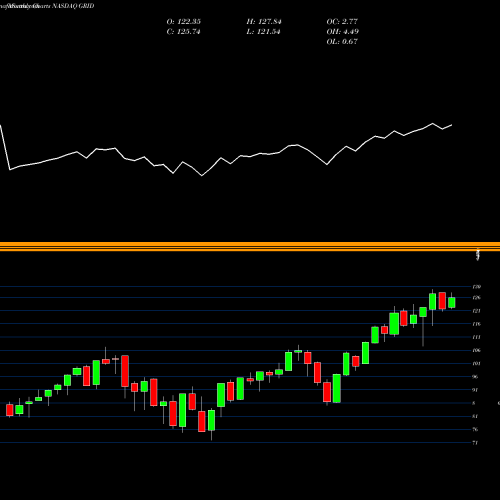Click the 116 price axis label
Screen dimensions: 500x500
coord(477,324)
